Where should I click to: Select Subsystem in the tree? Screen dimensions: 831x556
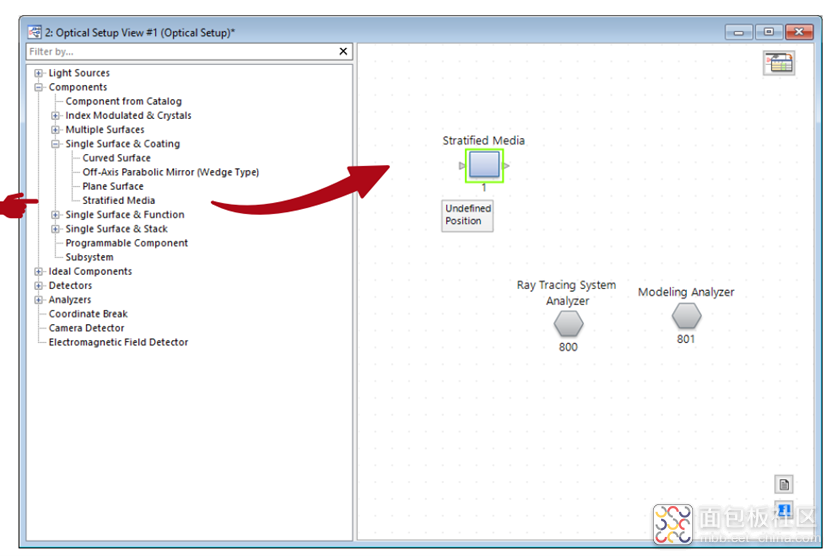[x=90, y=257]
